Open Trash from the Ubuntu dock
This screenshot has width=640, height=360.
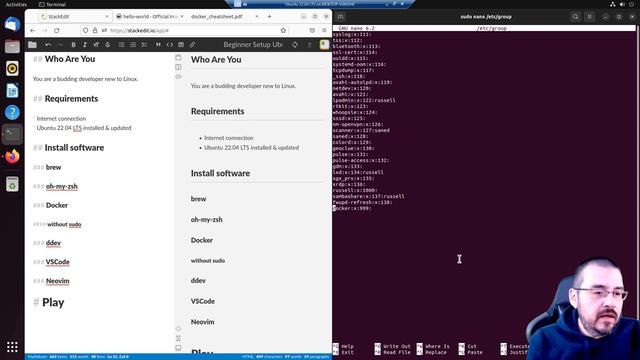tap(12, 184)
